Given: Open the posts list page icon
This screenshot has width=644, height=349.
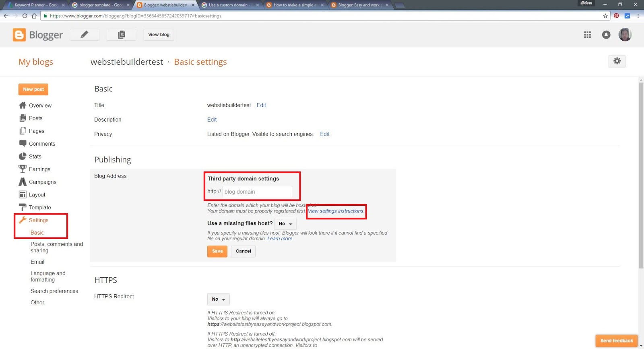Looking at the screenshot, I should tap(121, 35).
